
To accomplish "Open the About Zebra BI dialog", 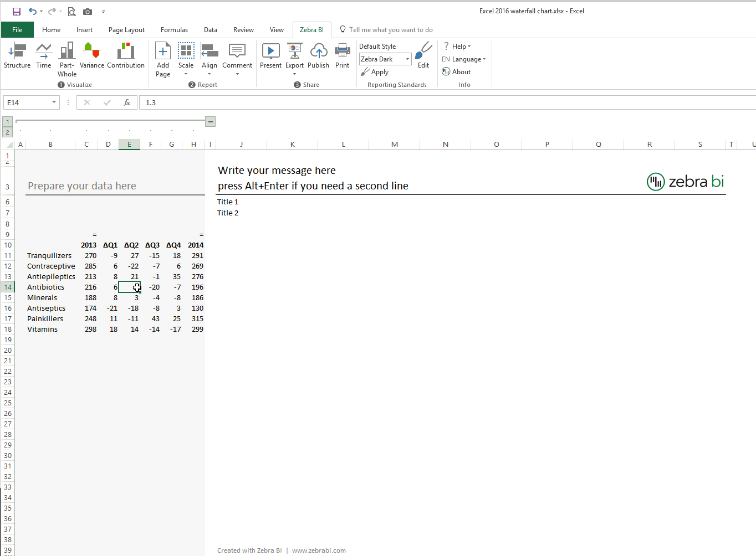I will click(456, 72).
